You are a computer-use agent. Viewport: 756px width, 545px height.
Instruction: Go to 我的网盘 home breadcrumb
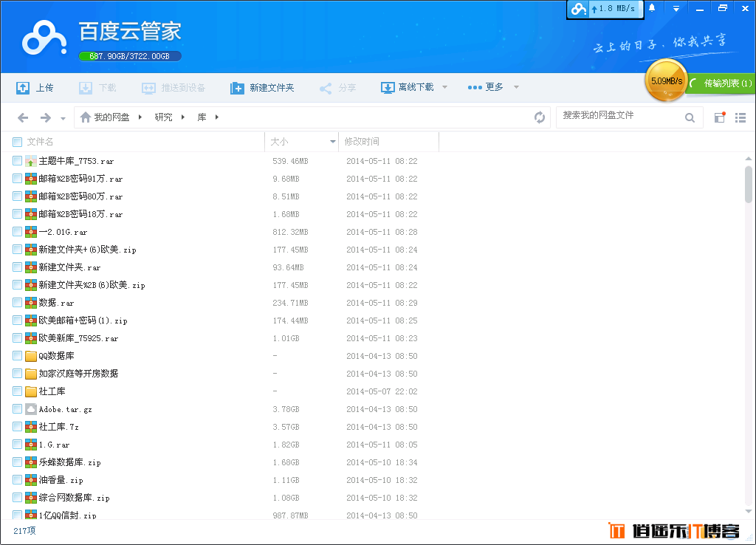105,117
